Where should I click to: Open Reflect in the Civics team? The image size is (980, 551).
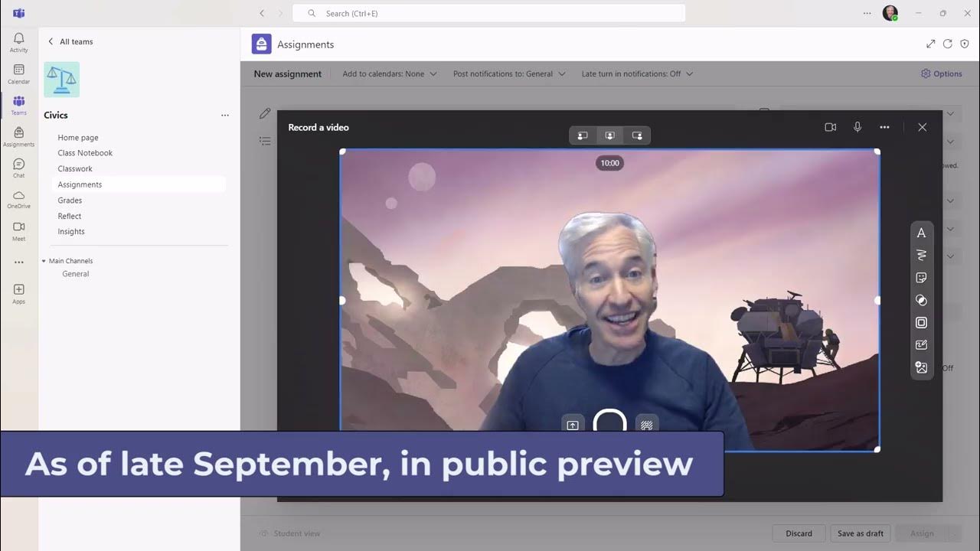[70, 216]
